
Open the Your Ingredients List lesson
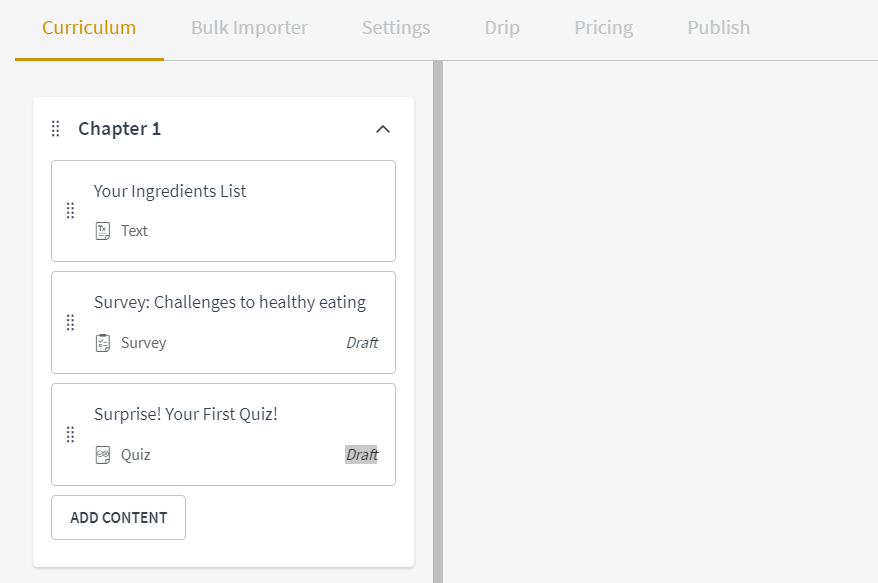pos(223,211)
